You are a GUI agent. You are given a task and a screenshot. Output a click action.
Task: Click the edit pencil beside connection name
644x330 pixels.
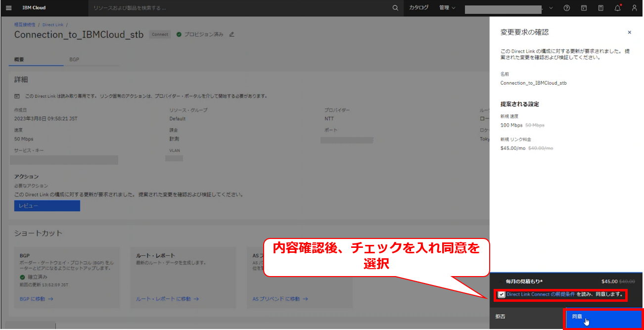click(232, 35)
